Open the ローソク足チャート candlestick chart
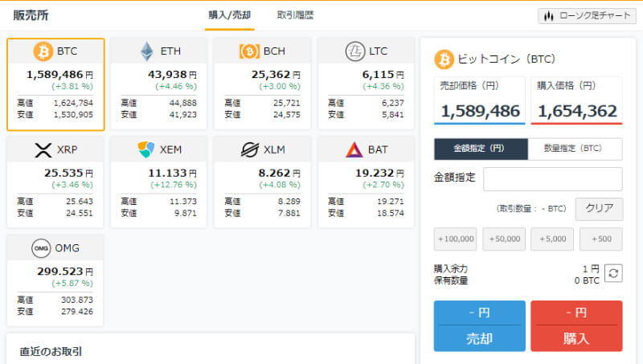Screen dimensions: 643x364 click(x=585, y=15)
